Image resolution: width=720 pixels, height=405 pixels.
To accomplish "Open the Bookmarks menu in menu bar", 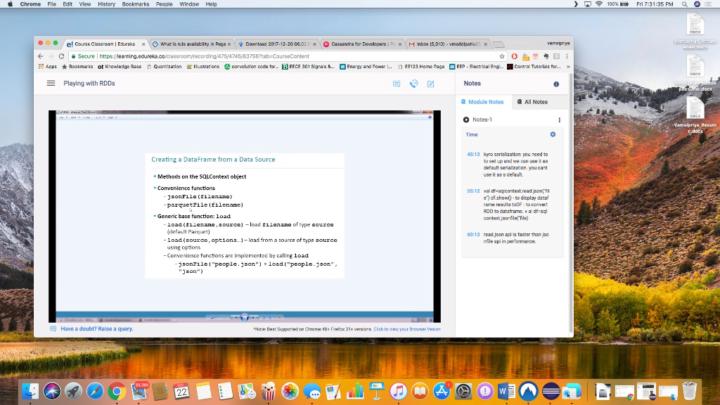I will [130, 5].
